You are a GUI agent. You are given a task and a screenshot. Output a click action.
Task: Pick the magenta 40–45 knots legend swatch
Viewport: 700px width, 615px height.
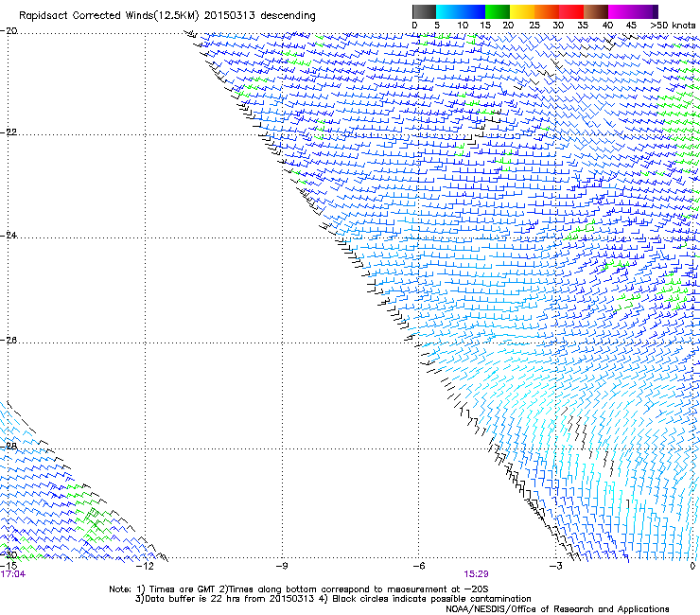coord(621,11)
